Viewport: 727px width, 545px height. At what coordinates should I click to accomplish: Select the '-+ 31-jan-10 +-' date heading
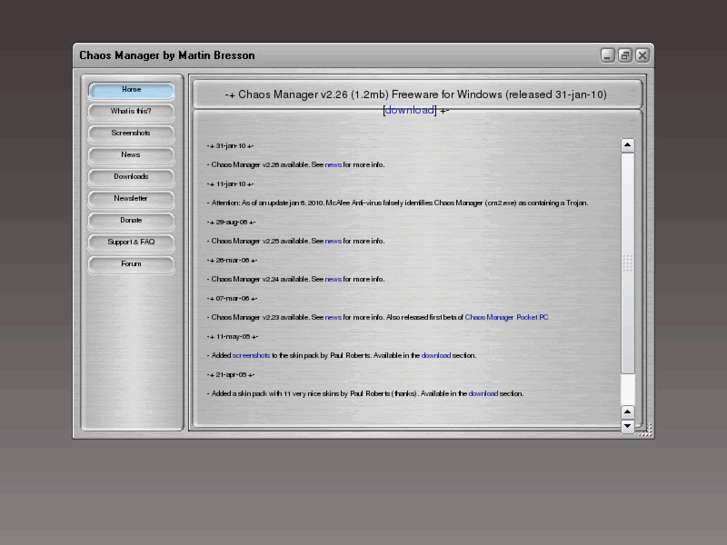[x=230, y=146]
